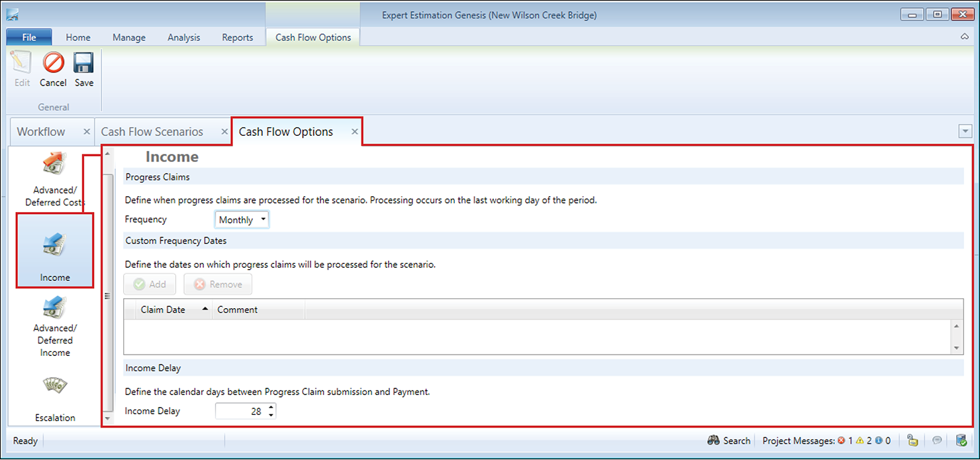Switch to the Cash Flow Scenarios tab

pyautogui.click(x=152, y=132)
